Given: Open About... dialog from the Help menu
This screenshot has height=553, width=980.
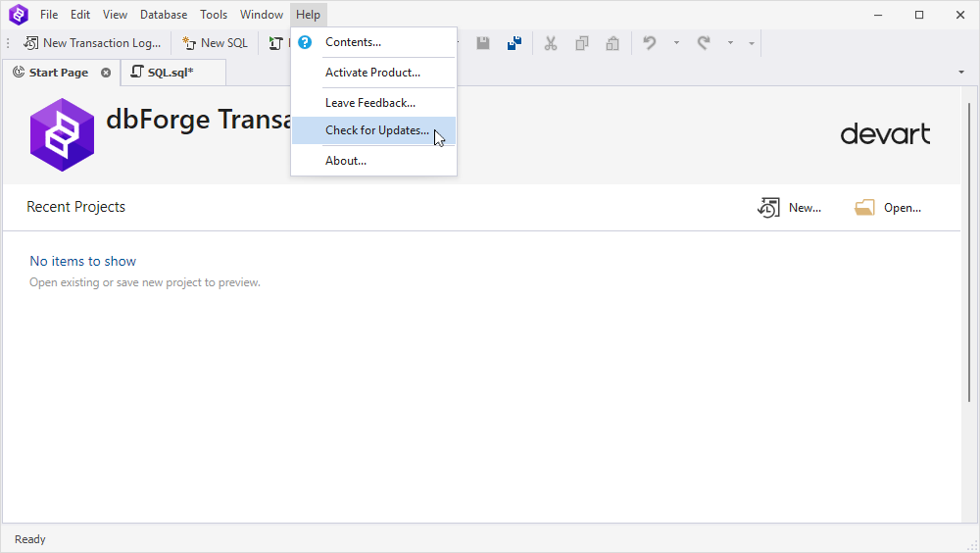Looking at the screenshot, I should pos(373,161).
